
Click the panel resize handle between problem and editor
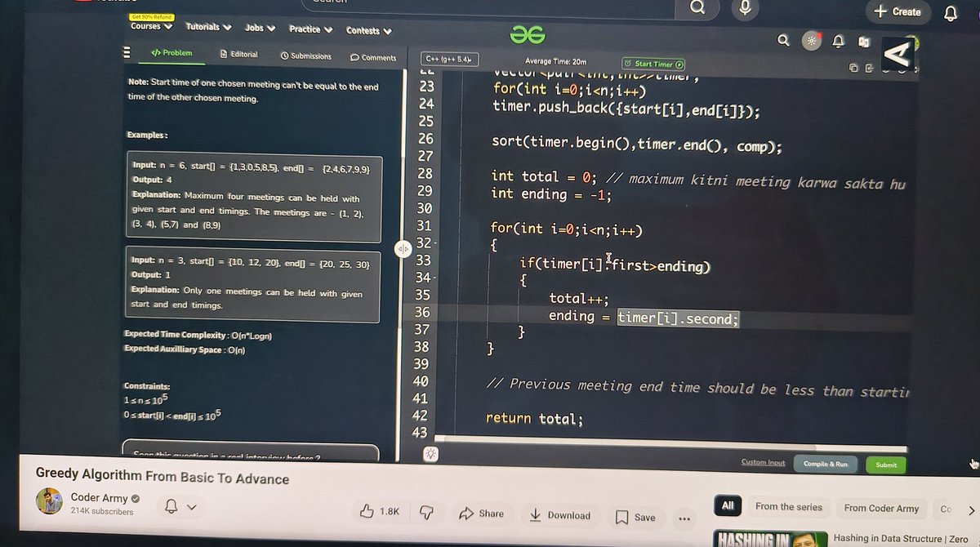[x=403, y=249]
